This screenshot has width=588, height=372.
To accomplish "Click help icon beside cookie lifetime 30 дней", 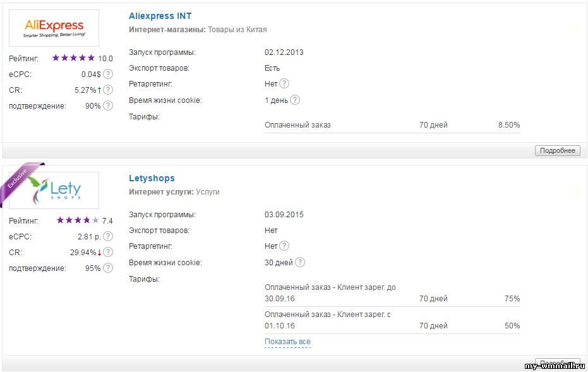I will tap(300, 262).
